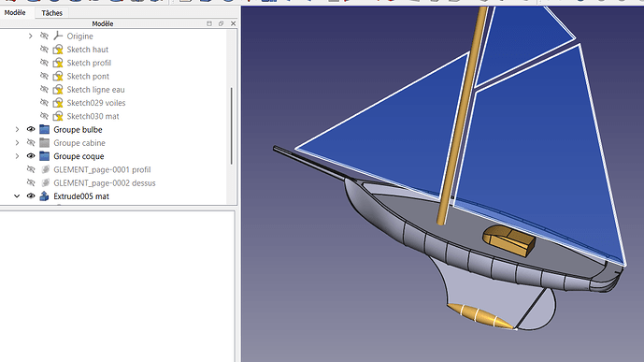Click the Sketch030 mat sketch icon
The width and height of the screenshot is (644, 362).
[58, 116]
